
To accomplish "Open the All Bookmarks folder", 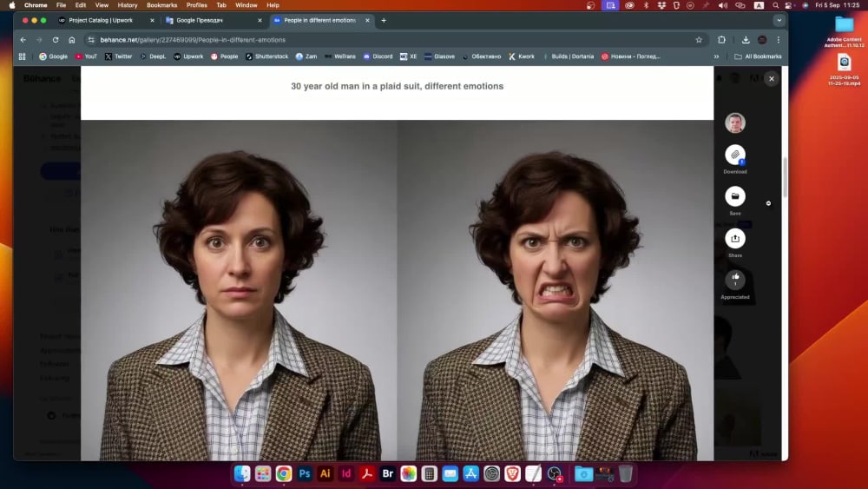I will point(758,56).
